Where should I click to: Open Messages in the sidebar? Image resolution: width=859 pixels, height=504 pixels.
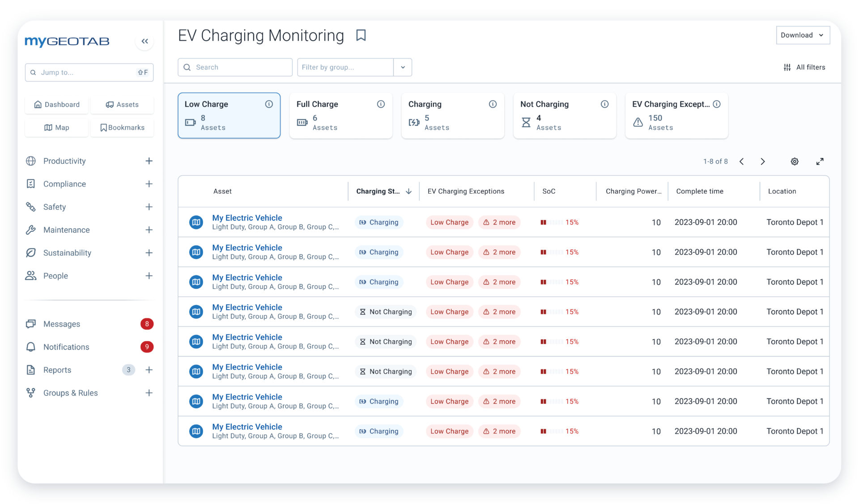point(62,324)
